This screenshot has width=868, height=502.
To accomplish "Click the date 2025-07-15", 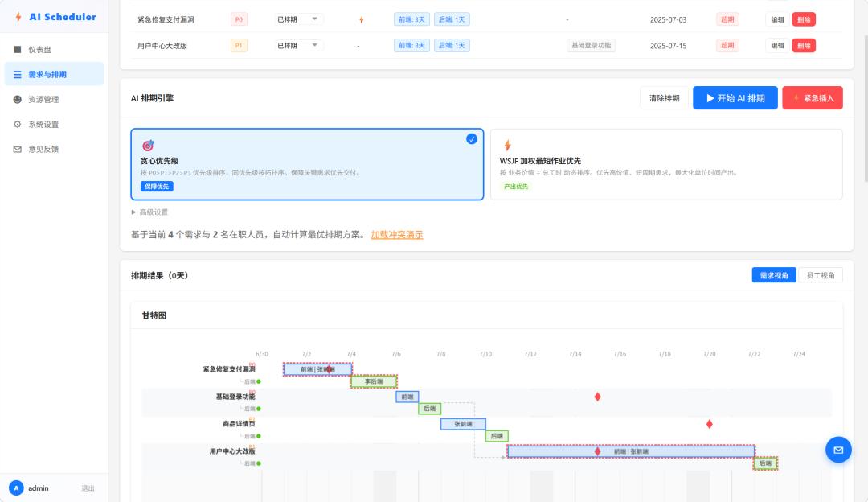I will click(x=668, y=45).
